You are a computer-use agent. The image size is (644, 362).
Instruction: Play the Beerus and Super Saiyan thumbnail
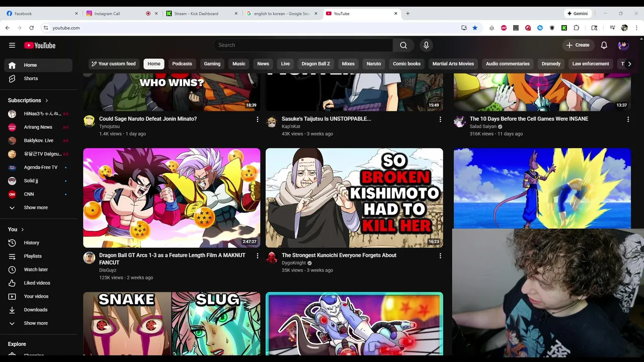[x=542, y=189]
